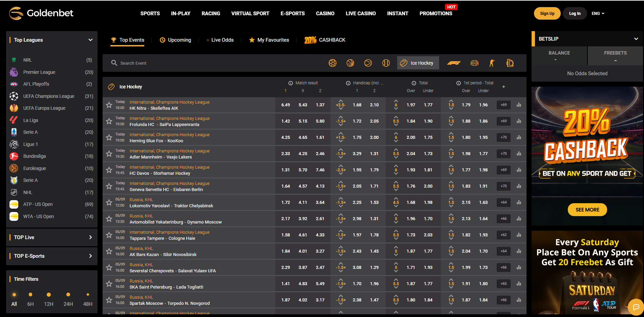
Task: Set time filter to 6H
Action: [30, 299]
